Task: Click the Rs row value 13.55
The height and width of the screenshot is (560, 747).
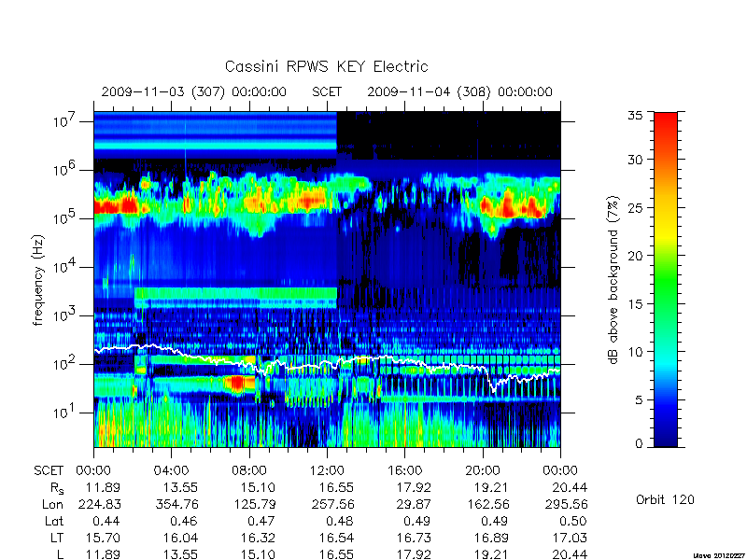Action: click(x=180, y=487)
